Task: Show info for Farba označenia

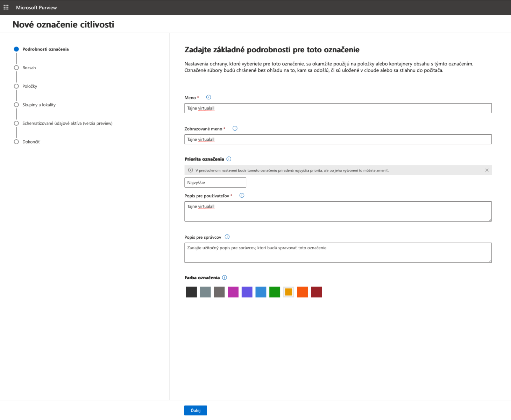Action: [x=225, y=278]
